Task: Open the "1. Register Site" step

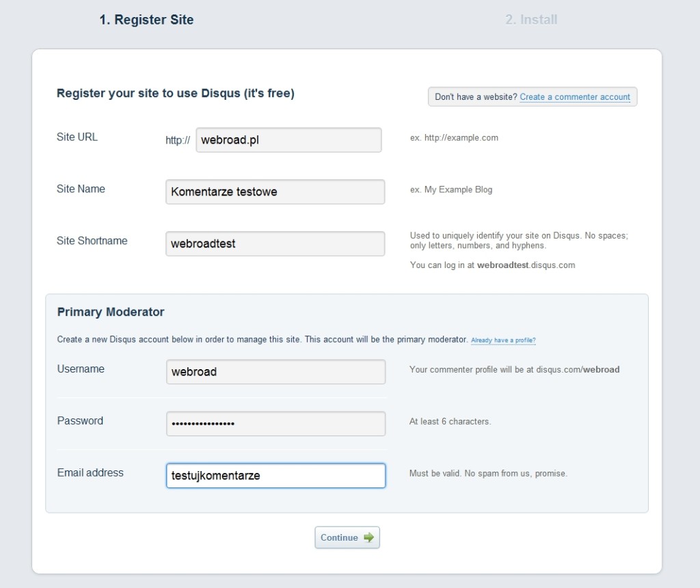Action: (x=146, y=20)
